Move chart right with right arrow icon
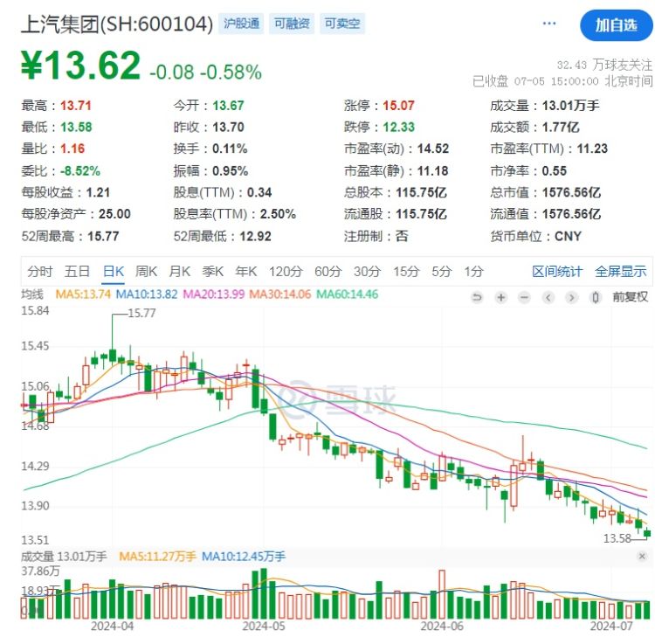Screen dimensions: 655x644 (572, 298)
